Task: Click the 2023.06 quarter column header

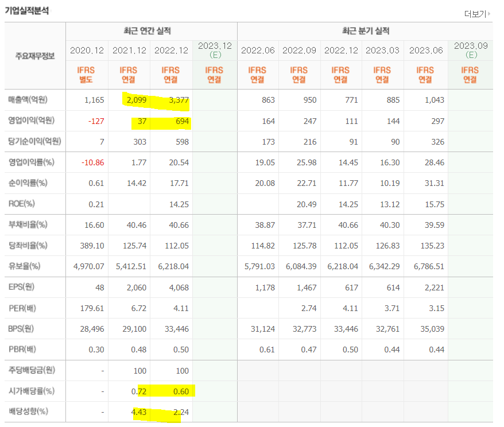Action: tap(426, 51)
